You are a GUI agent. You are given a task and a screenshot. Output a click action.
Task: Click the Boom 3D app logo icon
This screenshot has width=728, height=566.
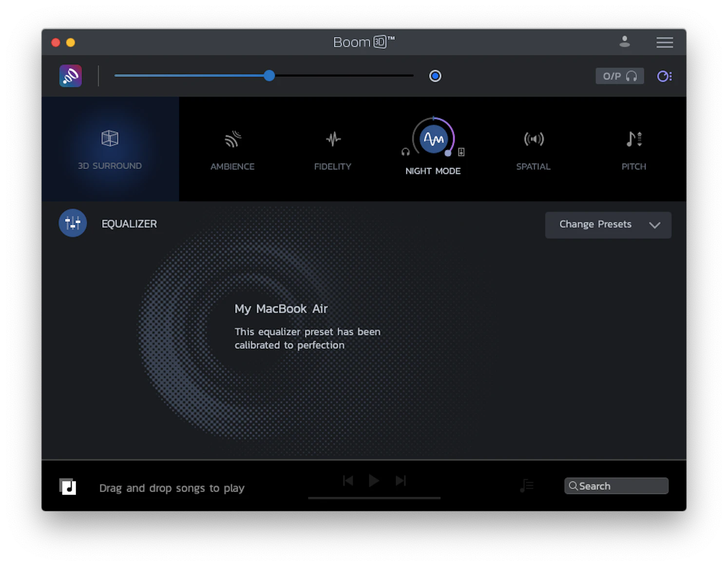click(71, 76)
